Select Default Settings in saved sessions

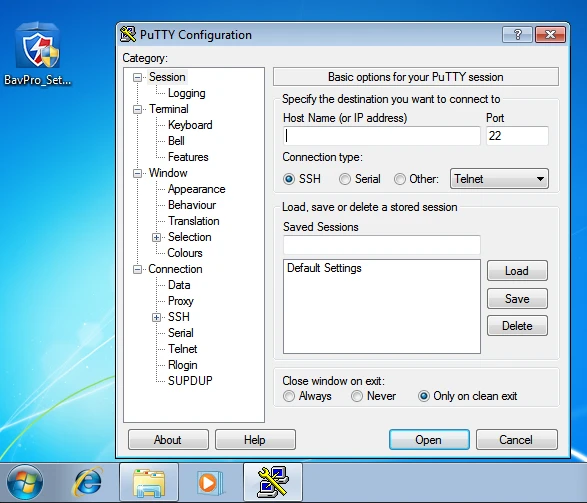[x=324, y=268]
